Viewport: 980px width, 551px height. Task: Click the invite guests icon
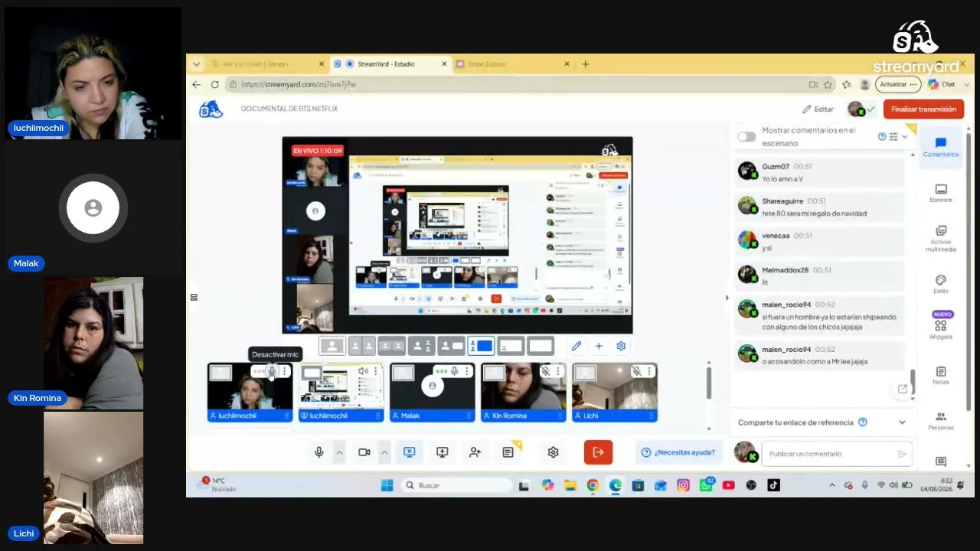pyautogui.click(x=475, y=452)
